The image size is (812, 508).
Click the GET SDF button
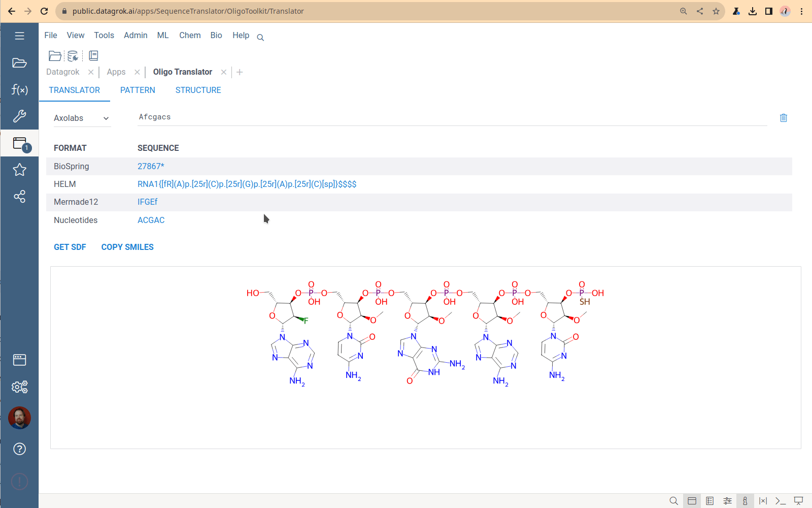[70, 247]
